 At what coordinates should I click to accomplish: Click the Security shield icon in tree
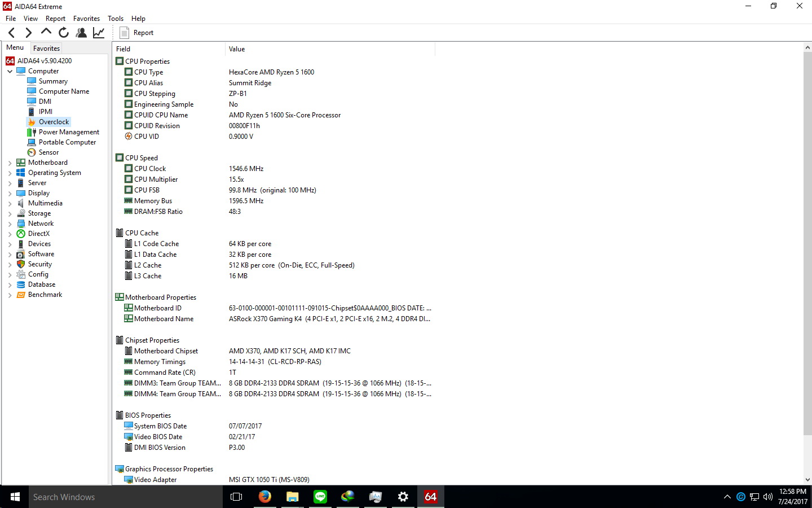pyautogui.click(x=21, y=264)
